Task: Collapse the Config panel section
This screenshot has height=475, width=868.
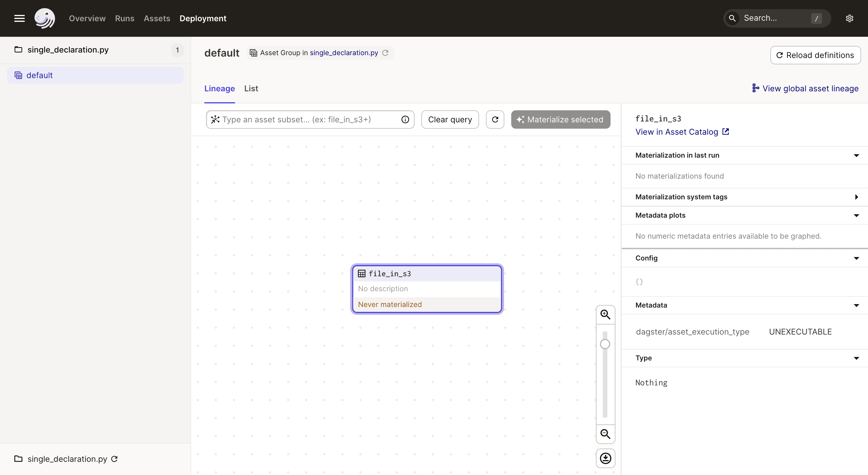Action: point(856,258)
